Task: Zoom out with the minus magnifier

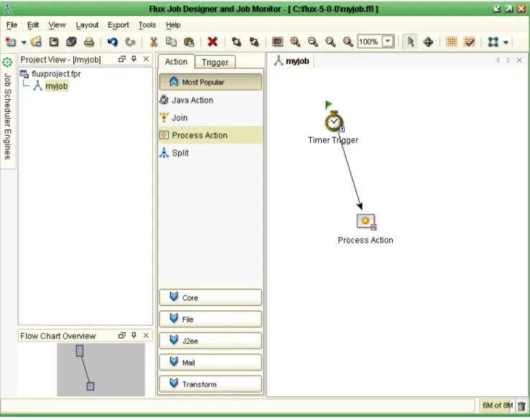Action: tap(312, 42)
